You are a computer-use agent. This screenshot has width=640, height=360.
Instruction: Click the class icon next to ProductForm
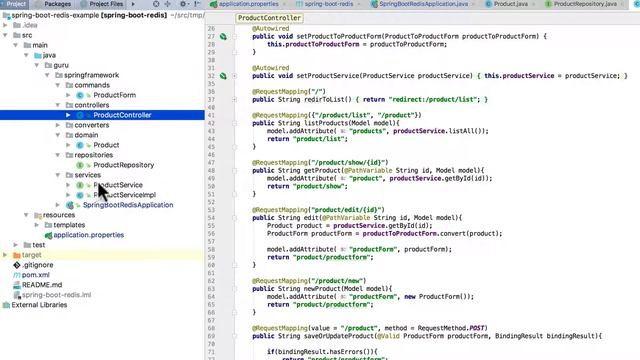80,95
